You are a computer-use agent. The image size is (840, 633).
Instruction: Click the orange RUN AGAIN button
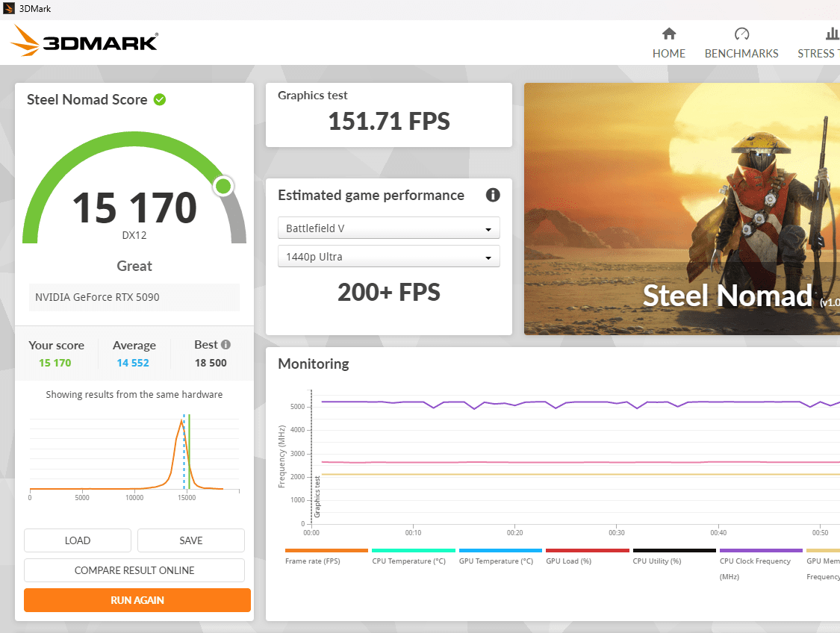click(x=137, y=600)
